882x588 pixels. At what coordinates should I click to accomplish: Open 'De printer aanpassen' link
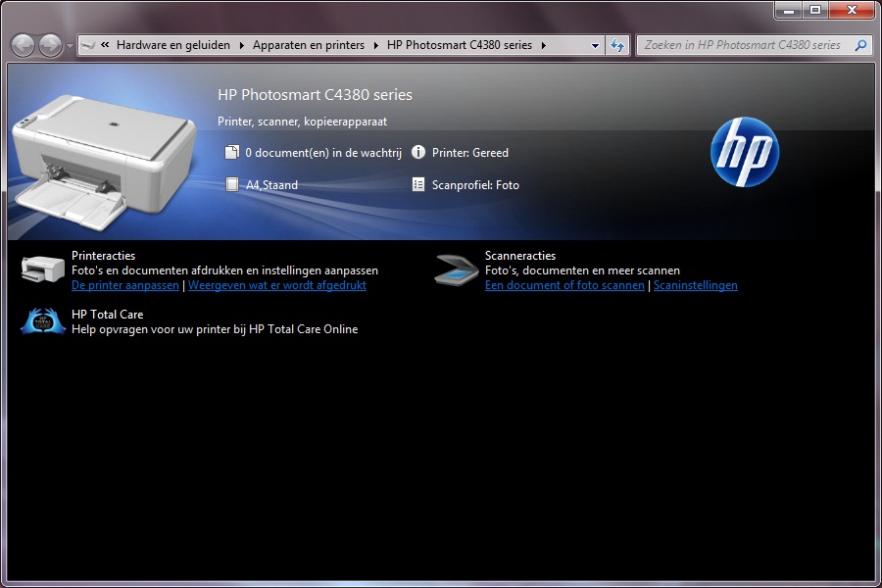(x=124, y=285)
